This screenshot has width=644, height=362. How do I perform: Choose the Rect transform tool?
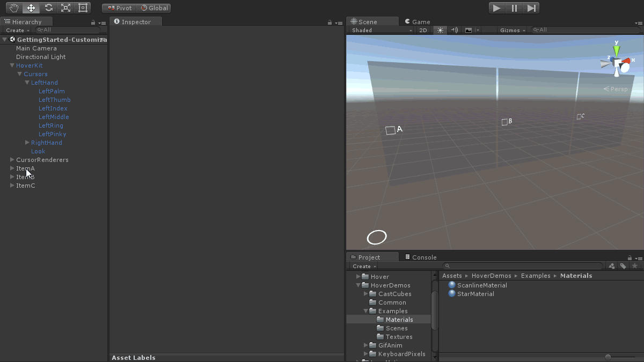(x=83, y=8)
